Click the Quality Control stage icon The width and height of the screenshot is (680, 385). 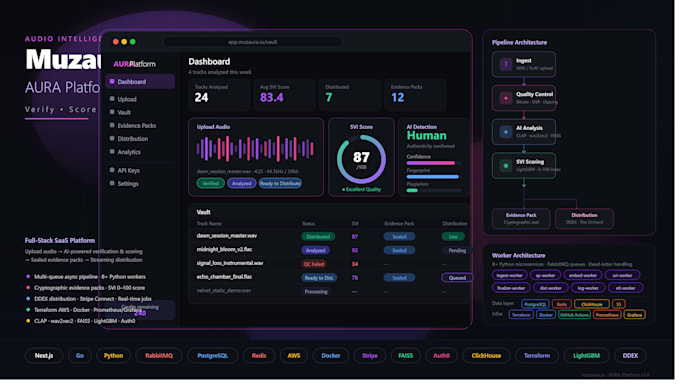pos(506,98)
